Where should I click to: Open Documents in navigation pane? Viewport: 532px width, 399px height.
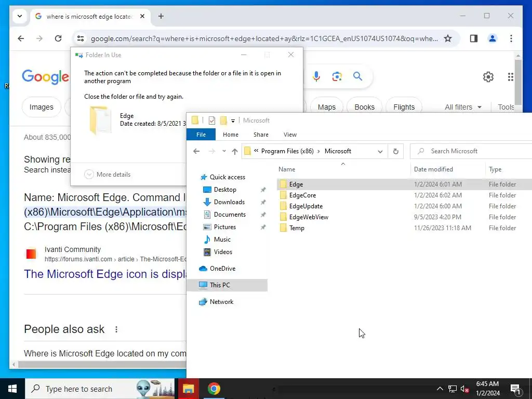click(230, 215)
